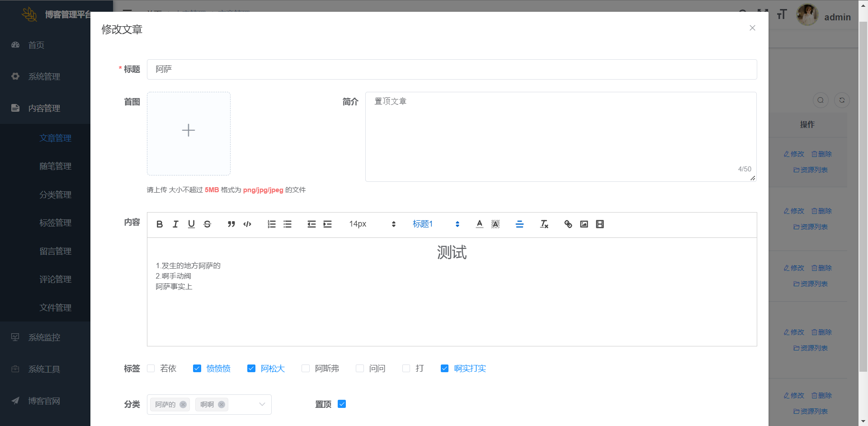
Task: Click the font size icon in header
Action: pos(782,15)
